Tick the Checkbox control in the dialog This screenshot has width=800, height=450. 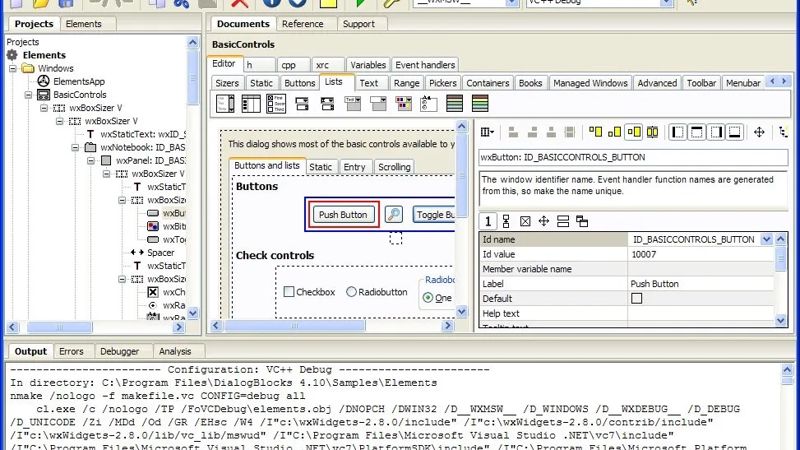(289, 292)
